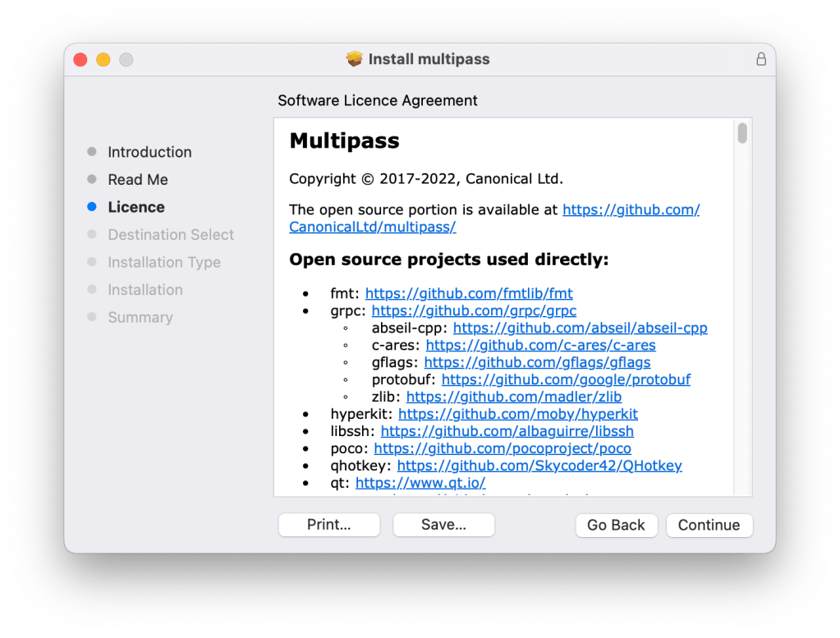Viewport: 840px width, 638px height.
Task: Click the Print button
Action: coord(328,526)
